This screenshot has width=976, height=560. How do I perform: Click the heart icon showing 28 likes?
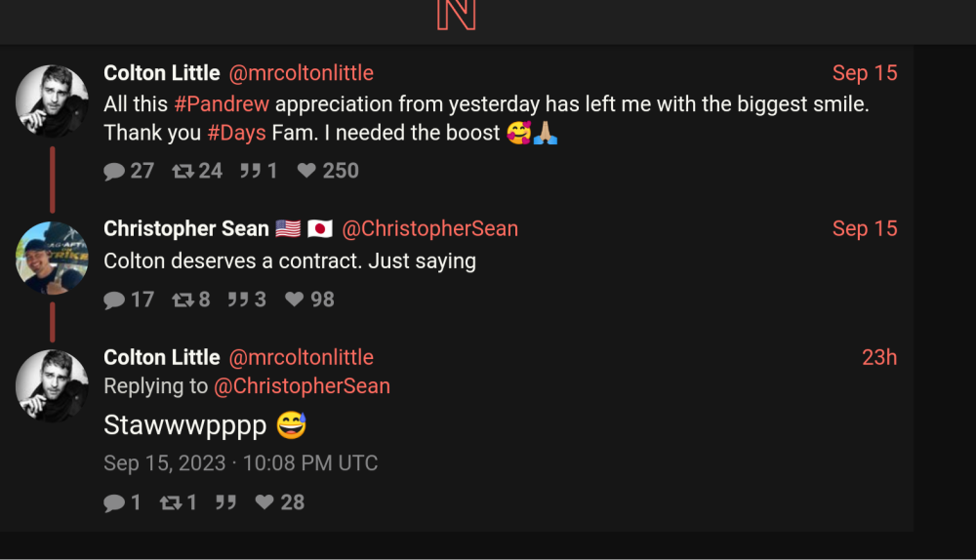coord(264,502)
